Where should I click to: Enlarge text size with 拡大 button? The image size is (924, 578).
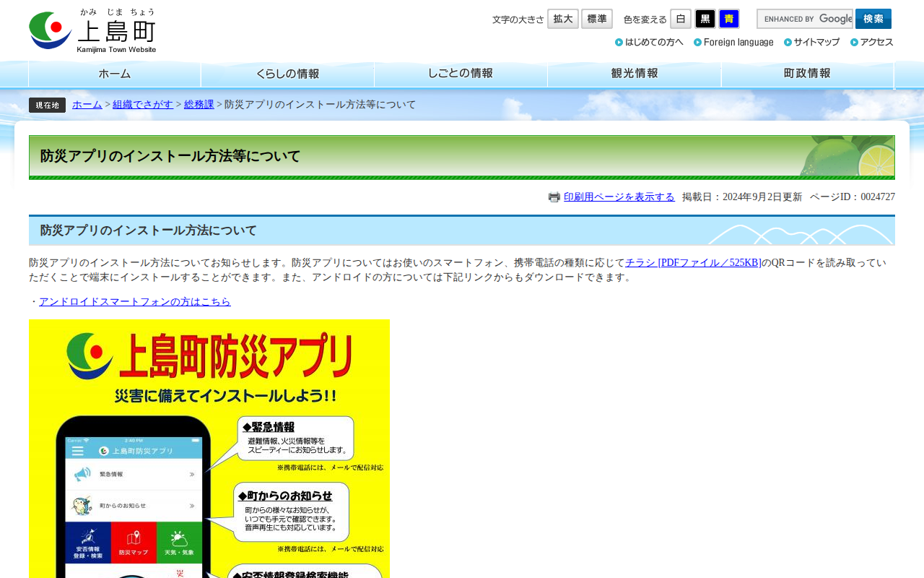click(x=563, y=19)
